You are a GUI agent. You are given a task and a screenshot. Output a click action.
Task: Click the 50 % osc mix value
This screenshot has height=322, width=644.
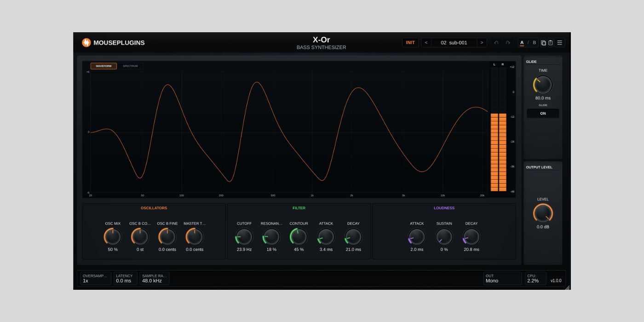113,250
